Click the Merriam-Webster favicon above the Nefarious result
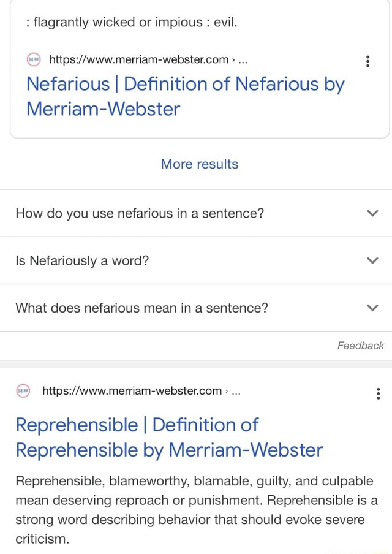The image size is (392, 554). coord(32,60)
